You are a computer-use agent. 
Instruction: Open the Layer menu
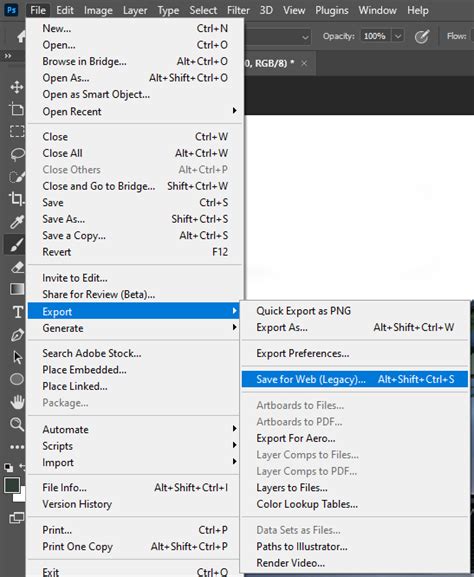135,10
